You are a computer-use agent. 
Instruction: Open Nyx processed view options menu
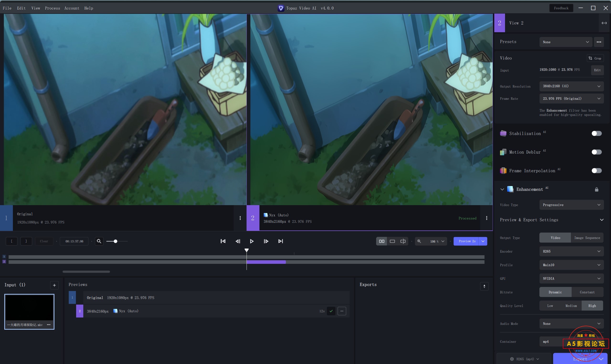tap(486, 218)
